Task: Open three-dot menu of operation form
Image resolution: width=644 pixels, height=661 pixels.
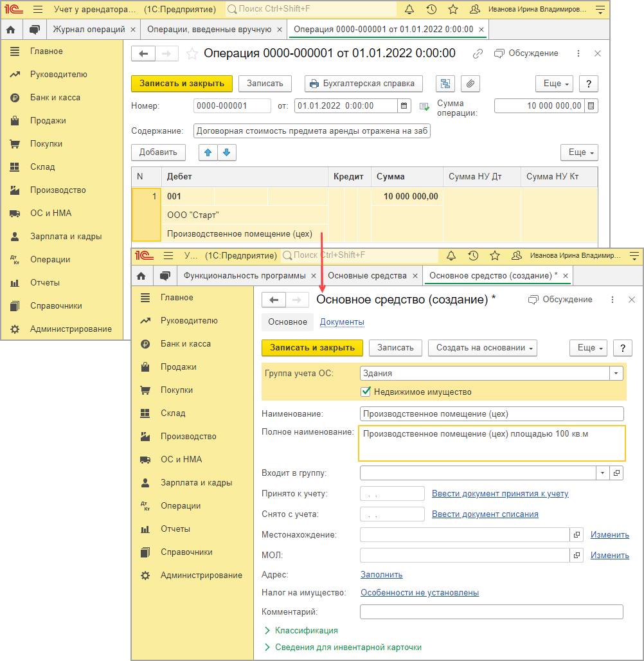Action: pos(578,53)
